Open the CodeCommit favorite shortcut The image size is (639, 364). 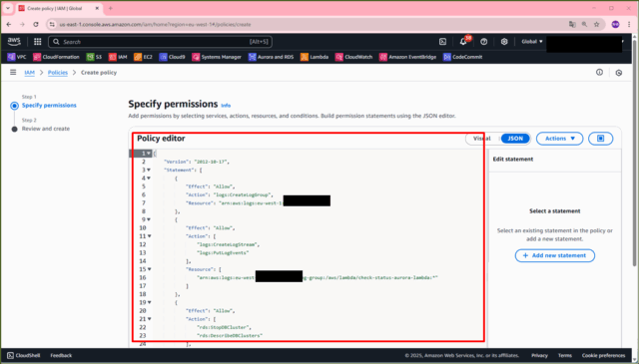(463, 57)
